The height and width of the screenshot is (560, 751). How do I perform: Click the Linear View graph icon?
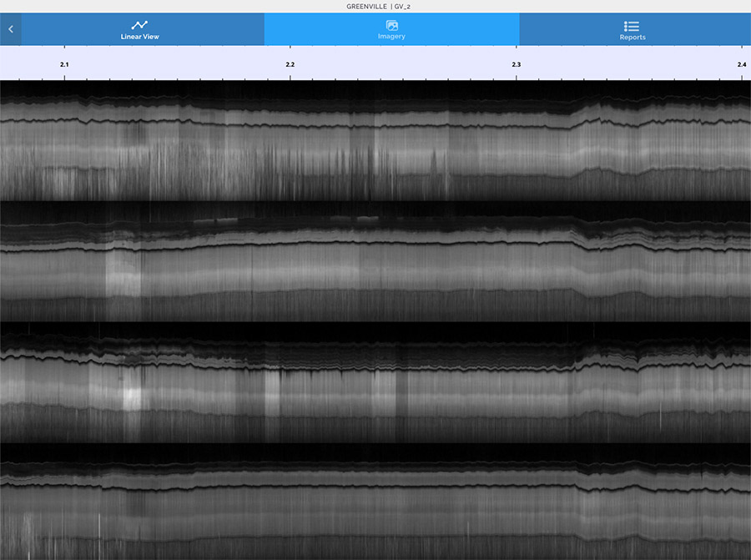coord(140,24)
